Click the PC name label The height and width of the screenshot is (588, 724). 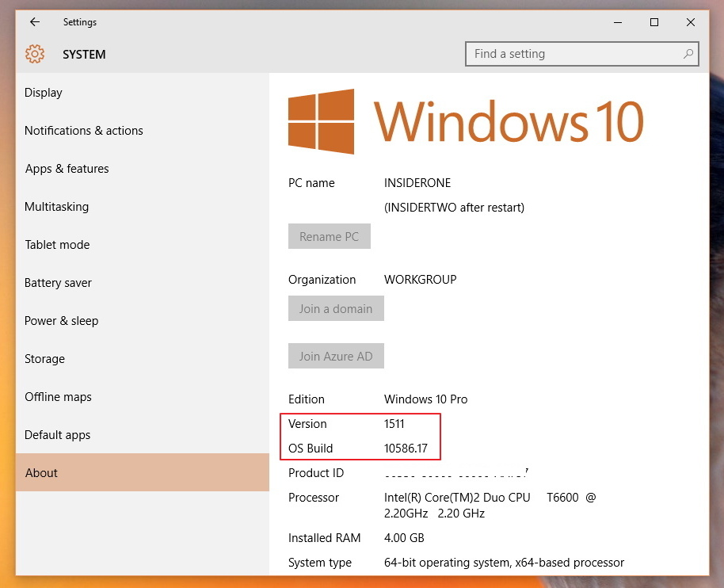311,183
